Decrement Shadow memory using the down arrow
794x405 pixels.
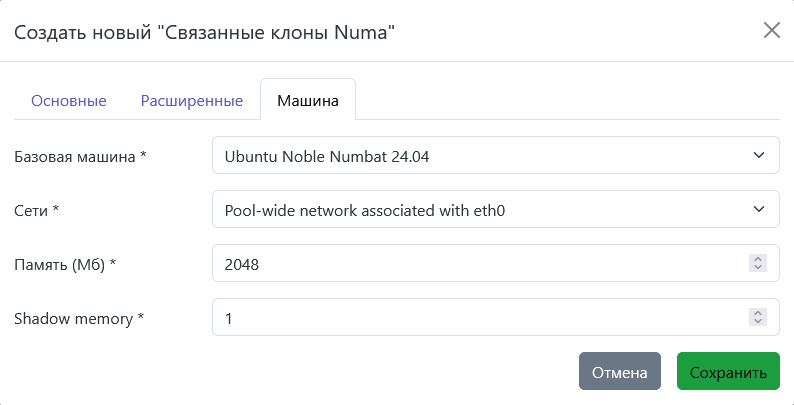tap(758, 322)
